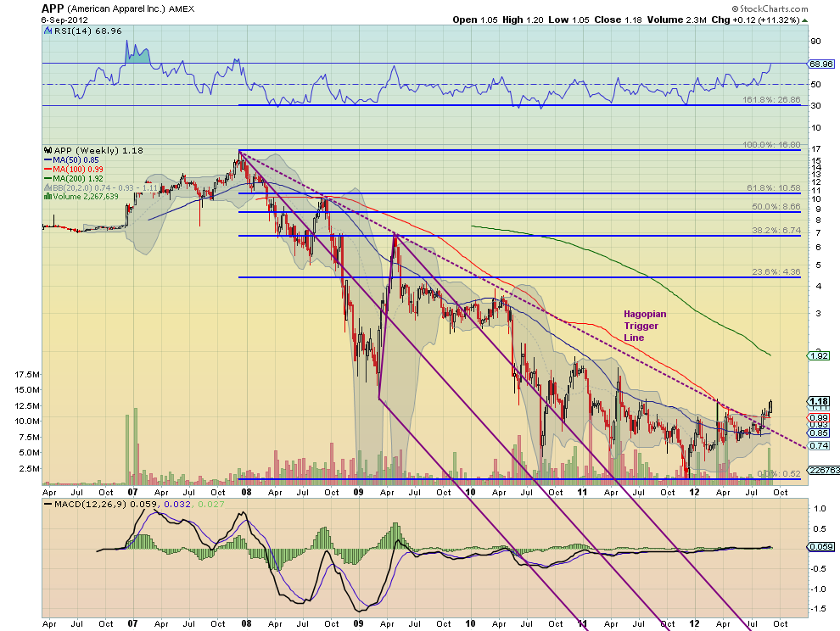Click the red 0.99 price tag on right axis
The image size is (840, 631).
click(820, 418)
